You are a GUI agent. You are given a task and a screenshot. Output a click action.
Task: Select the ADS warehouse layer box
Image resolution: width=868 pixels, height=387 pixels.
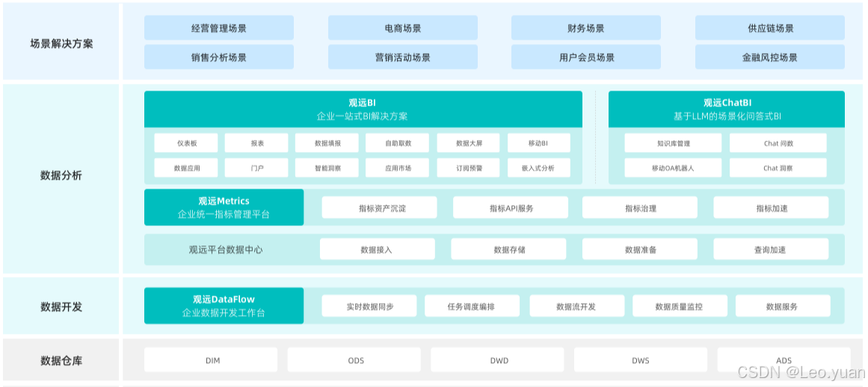click(x=784, y=360)
